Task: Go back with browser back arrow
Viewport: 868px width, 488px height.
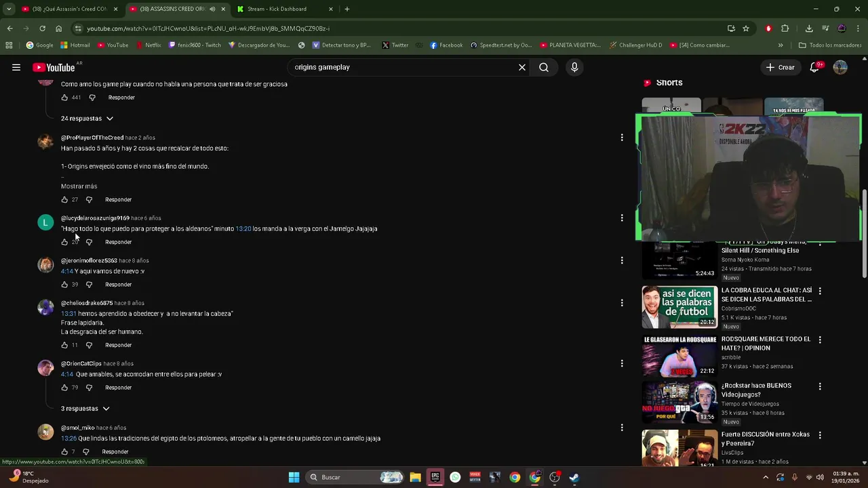Action: (9, 28)
